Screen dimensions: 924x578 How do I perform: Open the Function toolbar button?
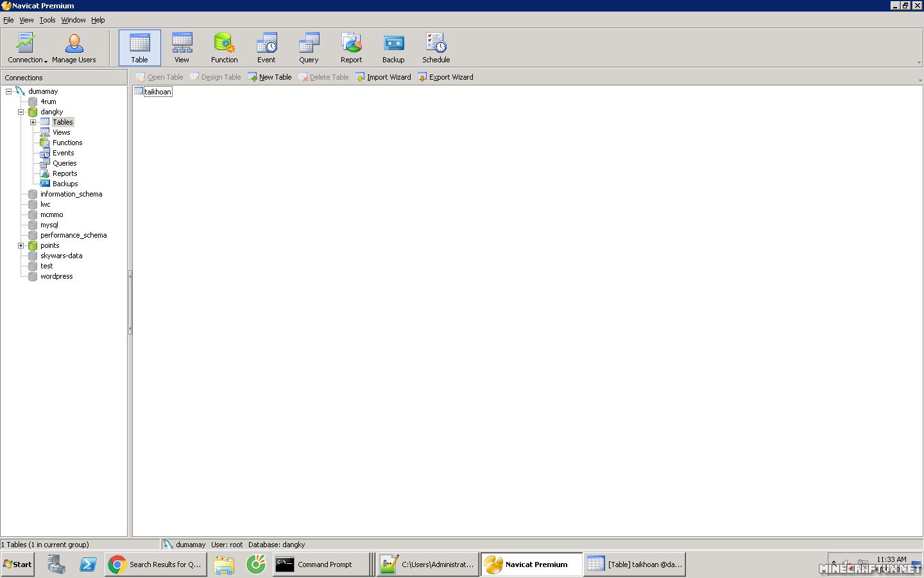click(225, 48)
